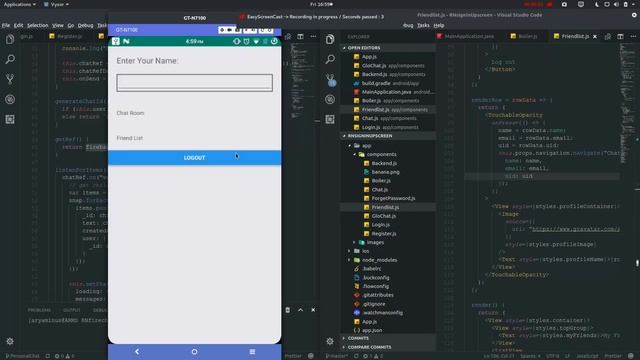Open changes icon beside FriendList.js tab

click(607, 36)
